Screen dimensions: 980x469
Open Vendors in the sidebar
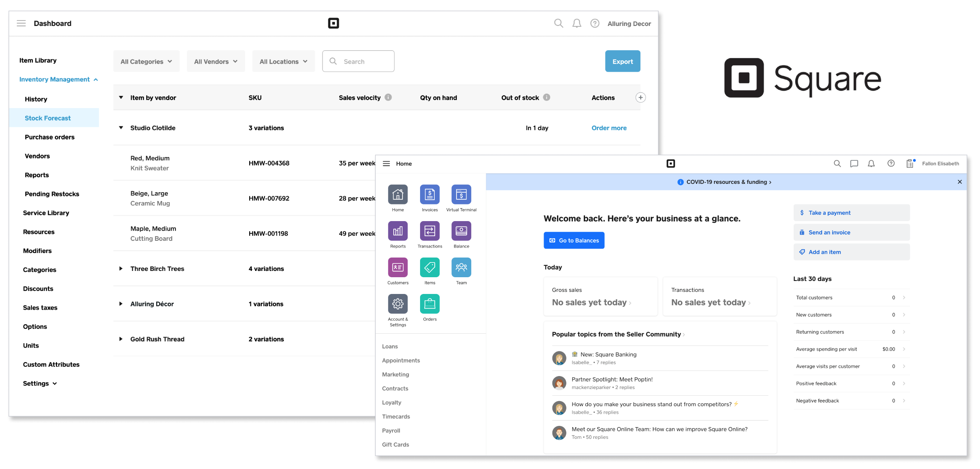37,156
